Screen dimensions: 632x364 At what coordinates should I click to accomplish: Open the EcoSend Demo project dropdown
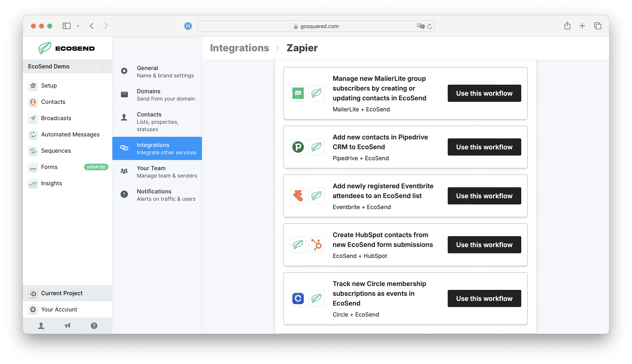pyautogui.click(x=67, y=67)
